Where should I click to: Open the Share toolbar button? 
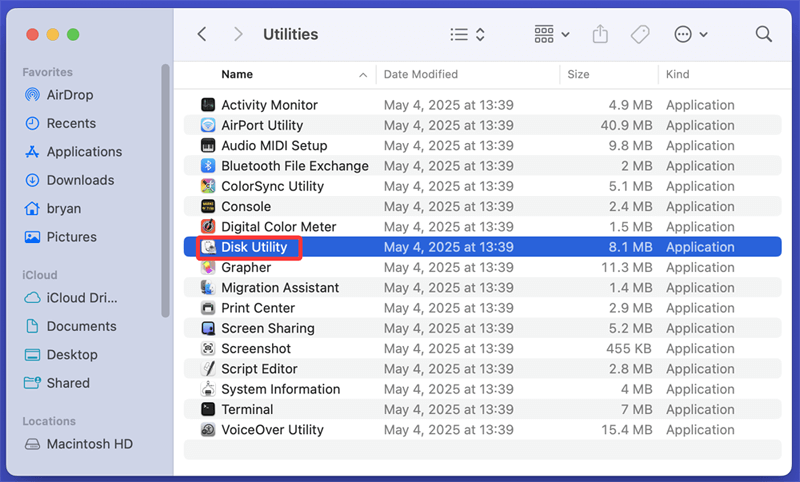(x=600, y=34)
